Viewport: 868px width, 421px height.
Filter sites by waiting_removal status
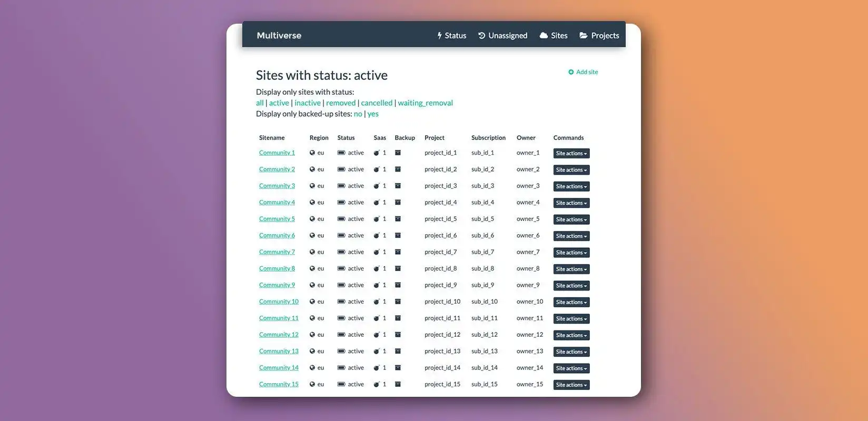[x=425, y=103]
